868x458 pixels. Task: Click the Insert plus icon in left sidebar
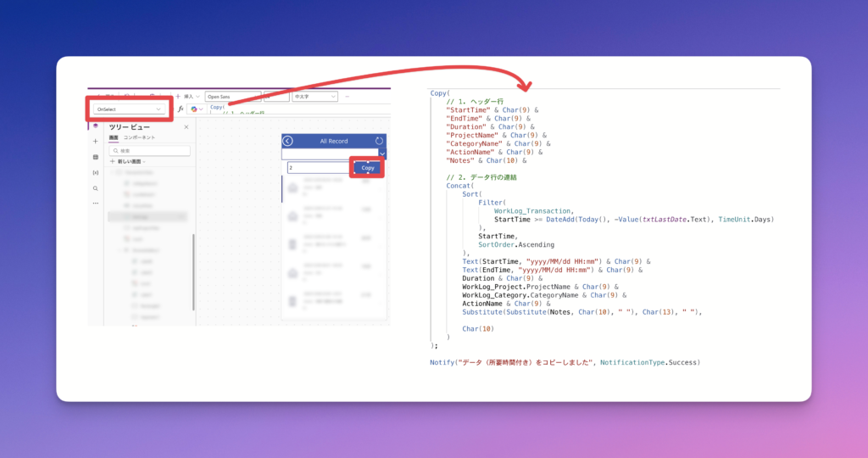coord(95,141)
